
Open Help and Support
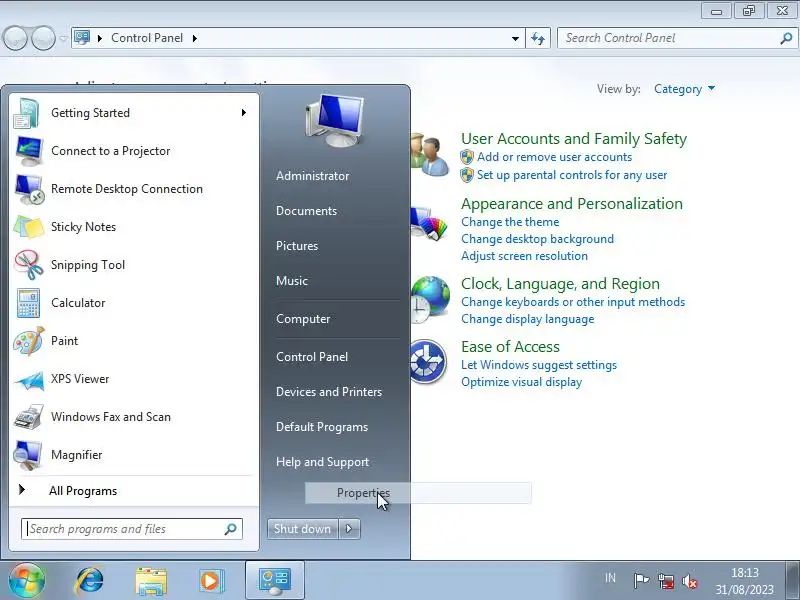click(x=322, y=462)
